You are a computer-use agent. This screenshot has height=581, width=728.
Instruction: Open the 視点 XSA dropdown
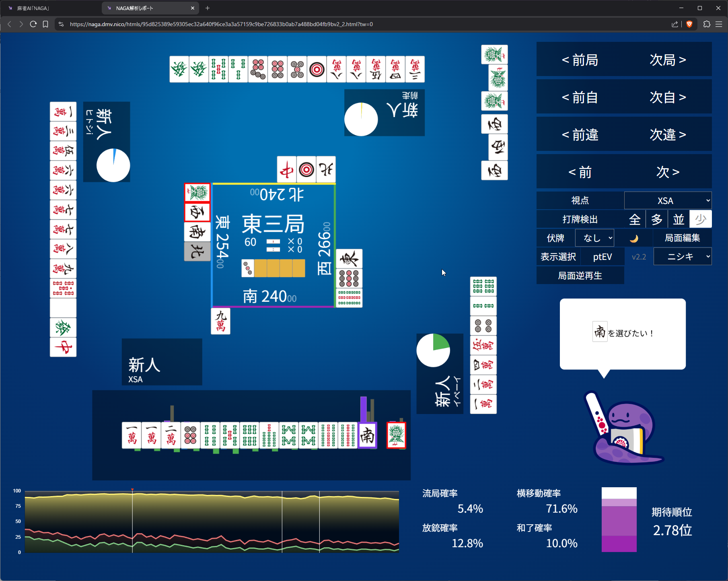tap(668, 200)
